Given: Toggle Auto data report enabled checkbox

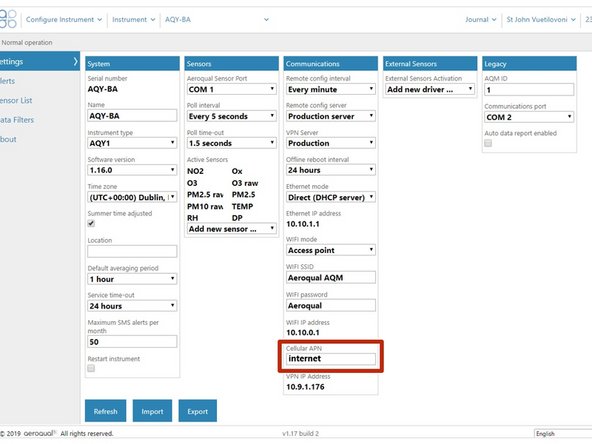Looking at the screenshot, I should click(x=488, y=143).
